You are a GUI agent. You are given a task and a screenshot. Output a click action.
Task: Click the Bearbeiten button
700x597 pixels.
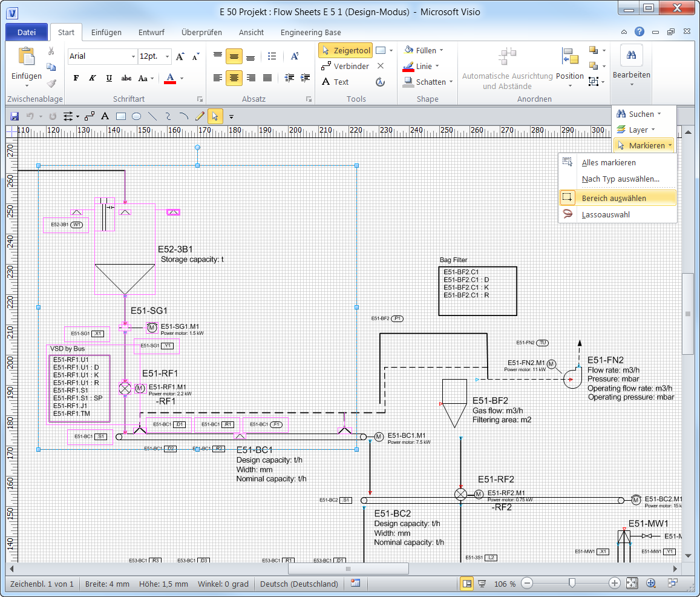(631, 66)
